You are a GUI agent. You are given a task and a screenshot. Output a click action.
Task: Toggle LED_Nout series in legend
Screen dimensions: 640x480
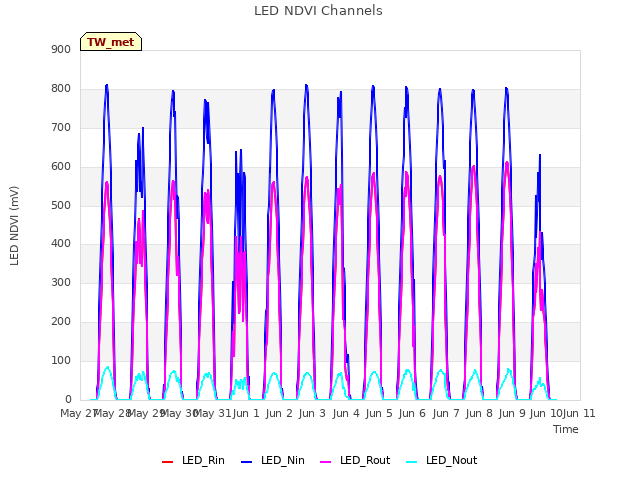(442, 460)
